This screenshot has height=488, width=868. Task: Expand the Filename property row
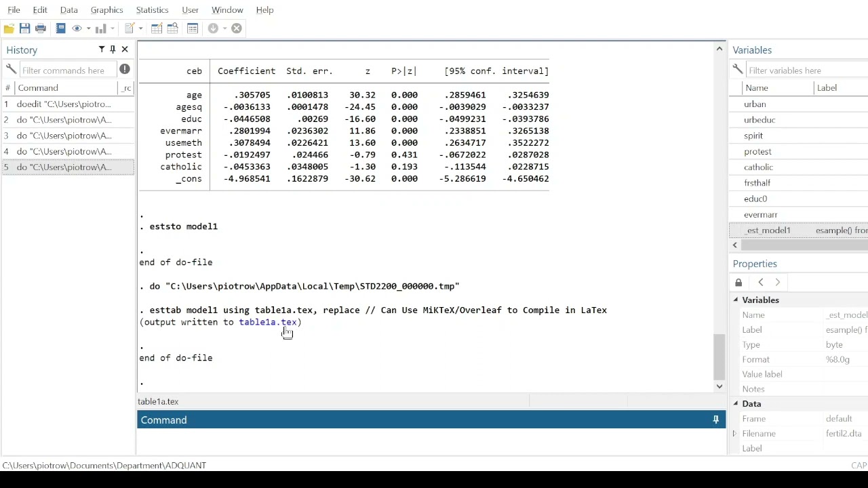[734, 434]
